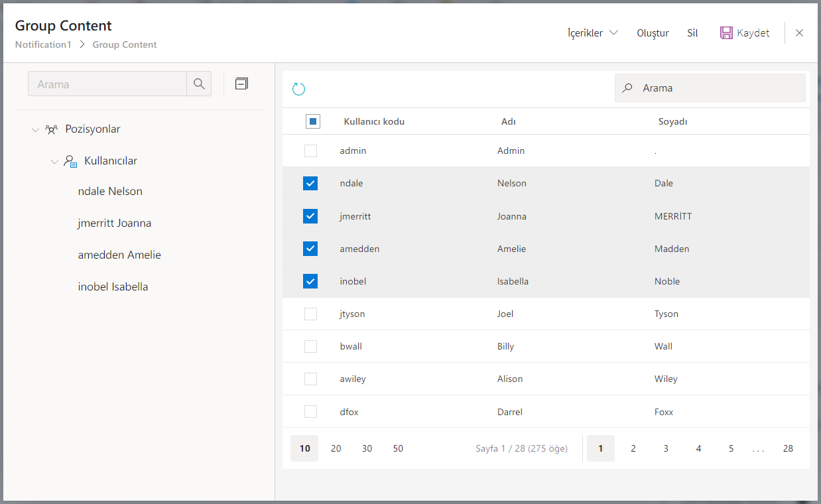Go to page 2 of results
The width and height of the screenshot is (821, 504).
(633, 449)
